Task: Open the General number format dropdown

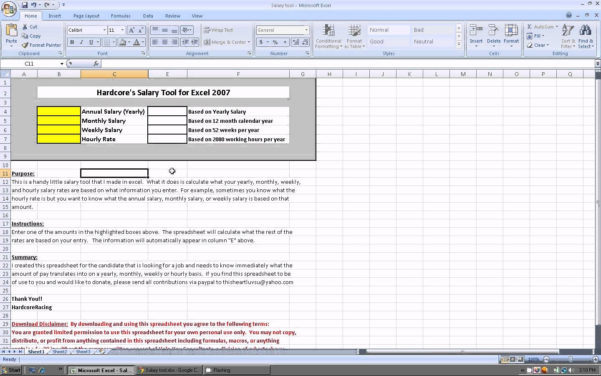Action: pyautogui.click(x=306, y=30)
